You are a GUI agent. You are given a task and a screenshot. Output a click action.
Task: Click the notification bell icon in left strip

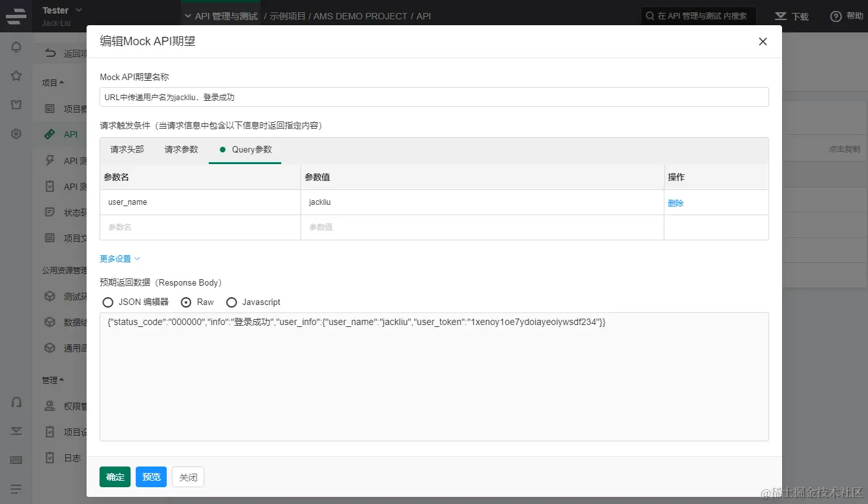coord(16,47)
